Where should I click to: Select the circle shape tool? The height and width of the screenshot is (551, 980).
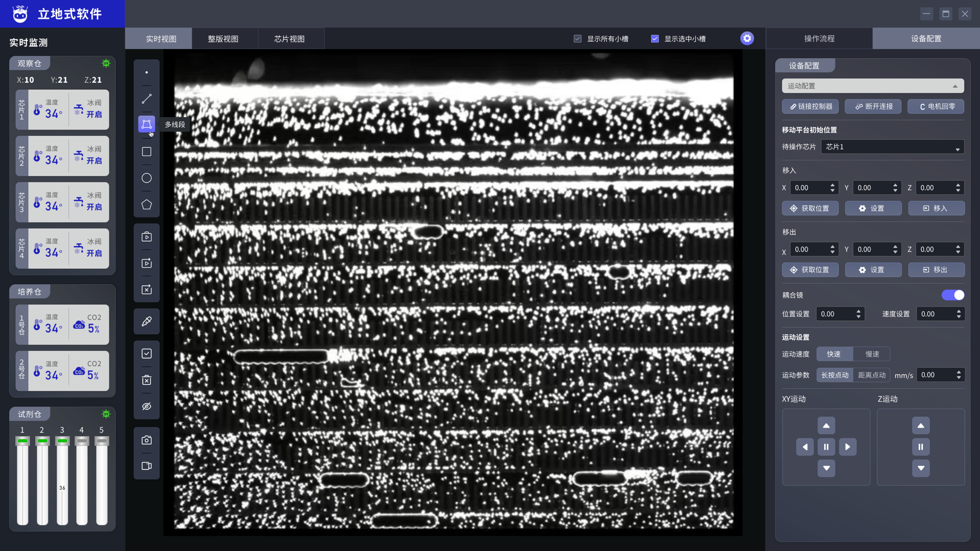(x=146, y=178)
